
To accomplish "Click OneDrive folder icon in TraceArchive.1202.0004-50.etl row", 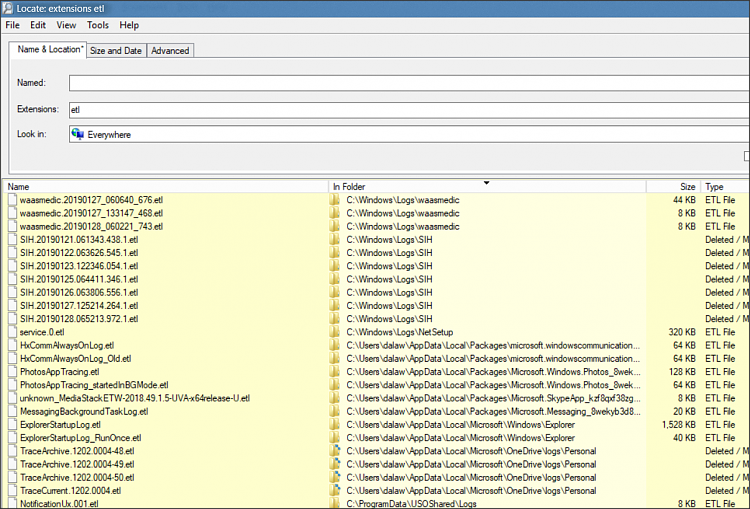I will click(335, 477).
